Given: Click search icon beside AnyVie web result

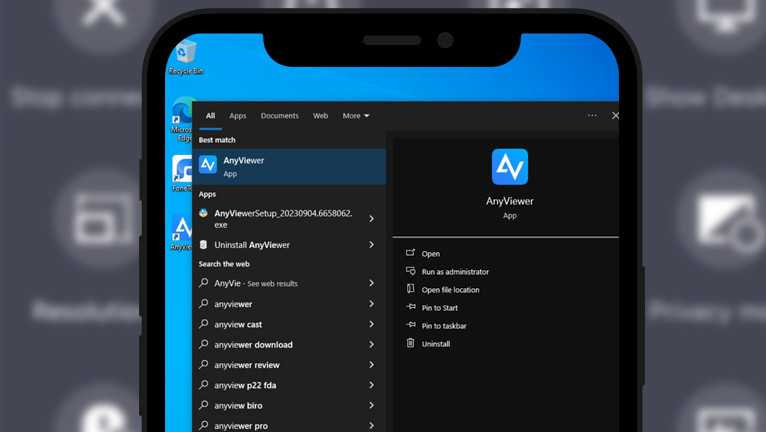Looking at the screenshot, I should pos(204,282).
